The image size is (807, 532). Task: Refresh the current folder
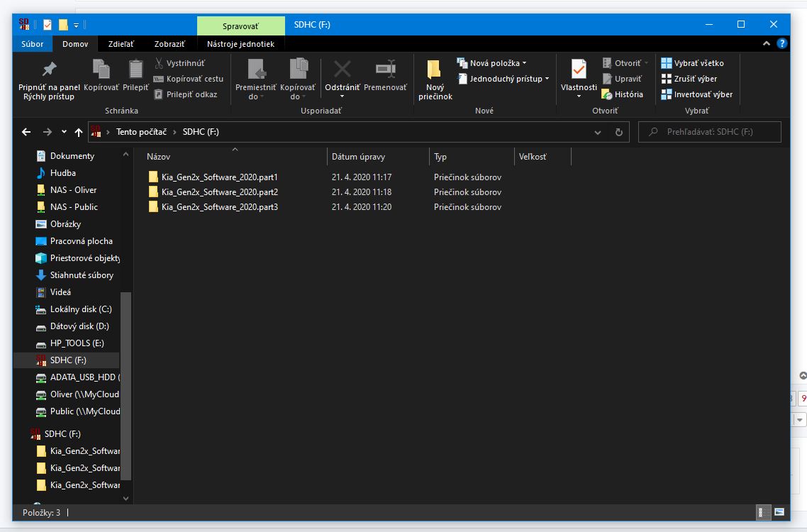click(x=619, y=133)
